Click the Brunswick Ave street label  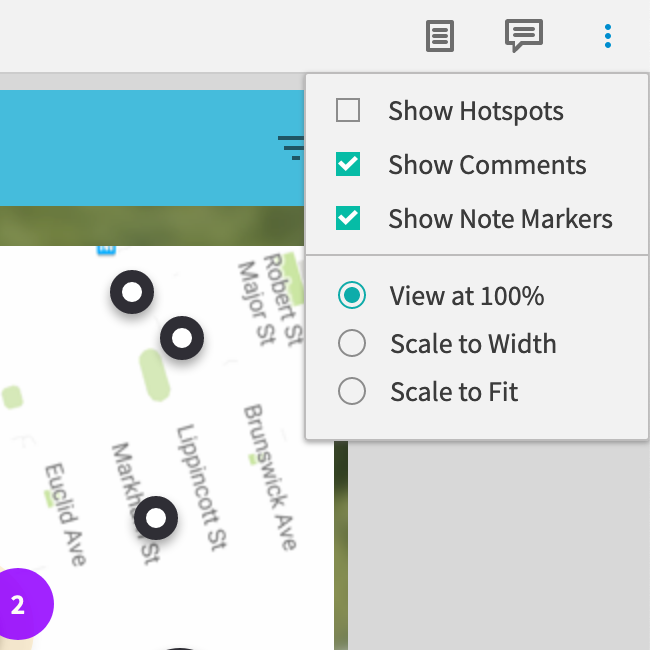pos(270,478)
